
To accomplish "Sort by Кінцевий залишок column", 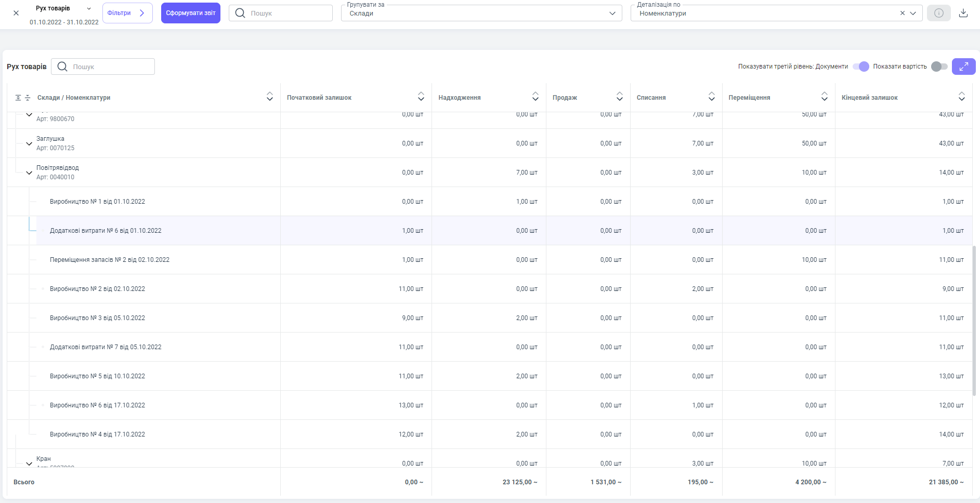I will tap(961, 97).
